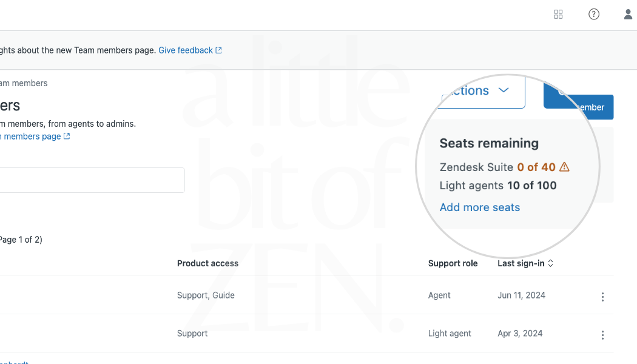Click the external-link icon after Give feedback
Image resolution: width=637 pixels, height=364 pixels.
tap(219, 50)
